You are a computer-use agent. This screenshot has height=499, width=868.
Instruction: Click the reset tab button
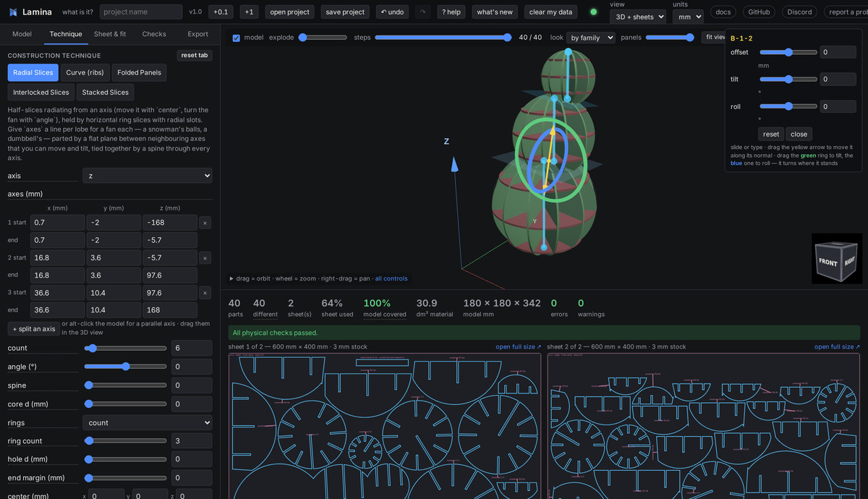click(195, 55)
